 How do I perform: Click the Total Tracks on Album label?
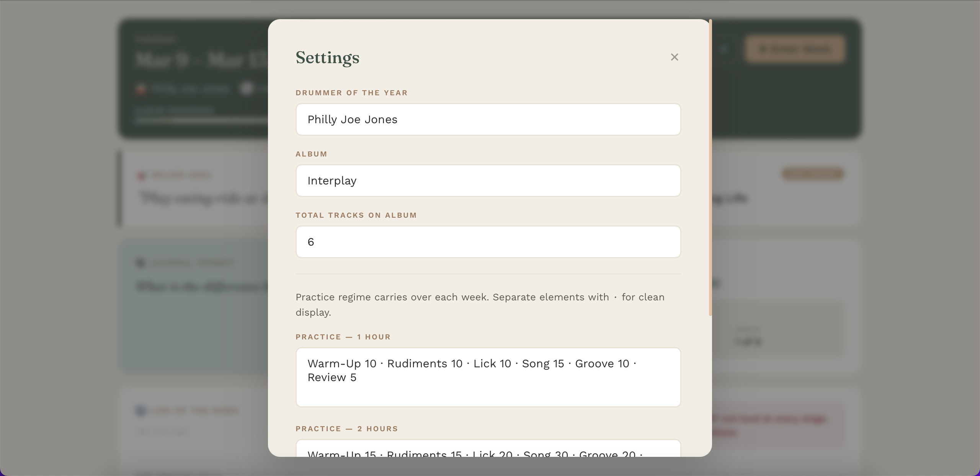tap(356, 215)
